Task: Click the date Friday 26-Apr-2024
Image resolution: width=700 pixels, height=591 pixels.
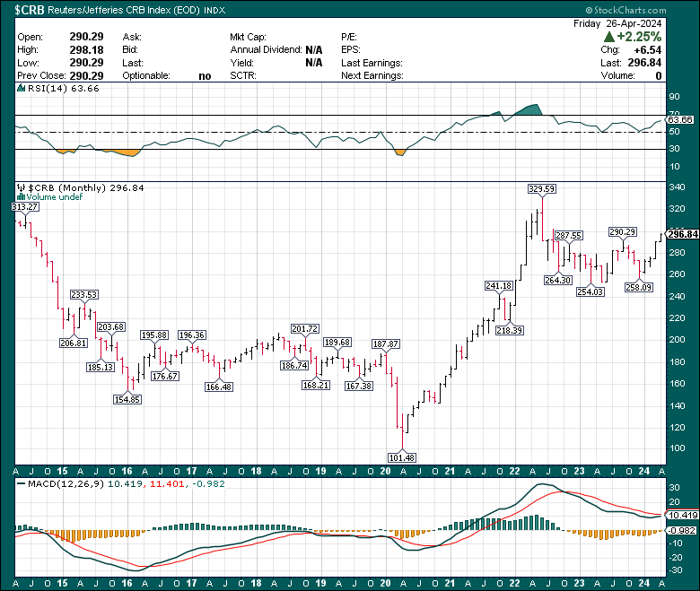Action: click(617, 23)
